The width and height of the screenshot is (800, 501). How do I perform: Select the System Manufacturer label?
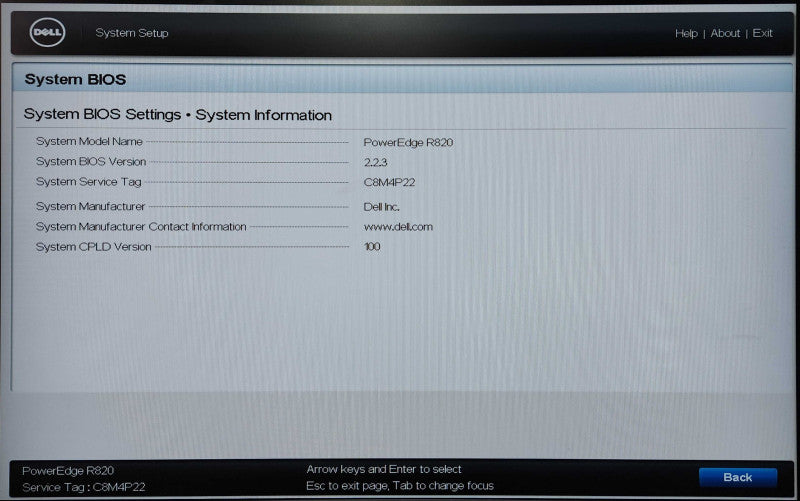click(x=90, y=206)
